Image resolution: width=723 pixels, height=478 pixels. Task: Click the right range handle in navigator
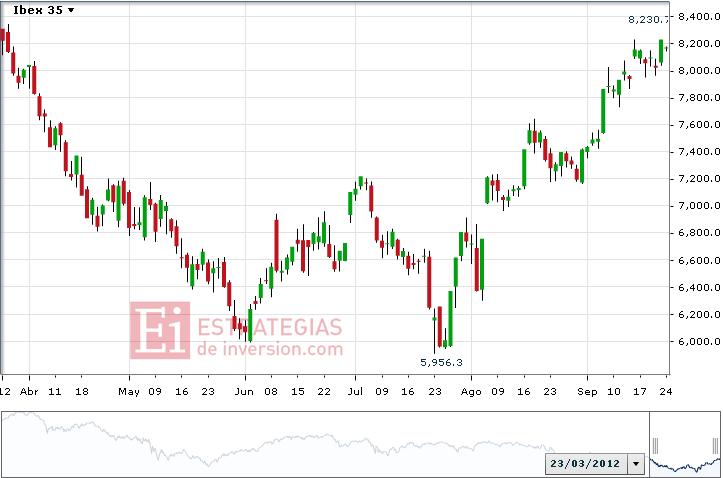pos(715,446)
